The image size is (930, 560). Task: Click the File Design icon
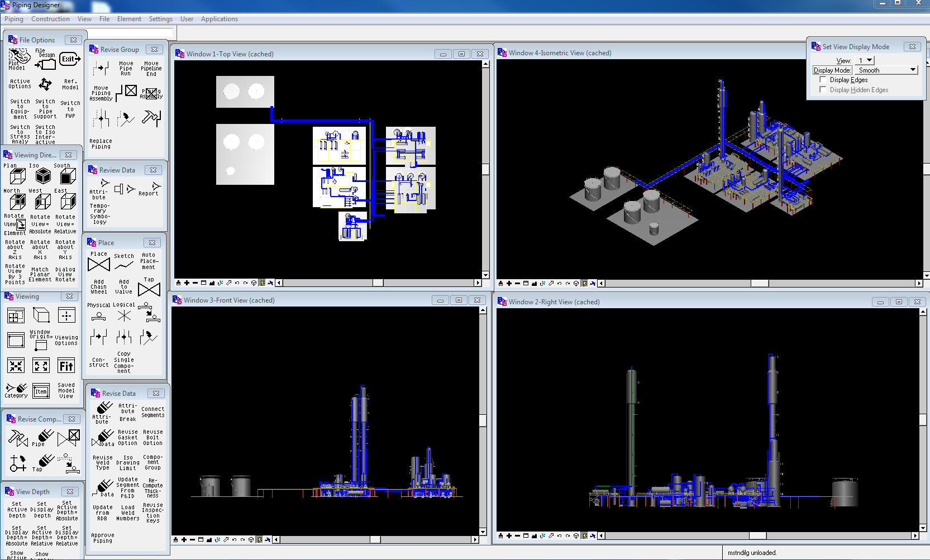point(45,59)
